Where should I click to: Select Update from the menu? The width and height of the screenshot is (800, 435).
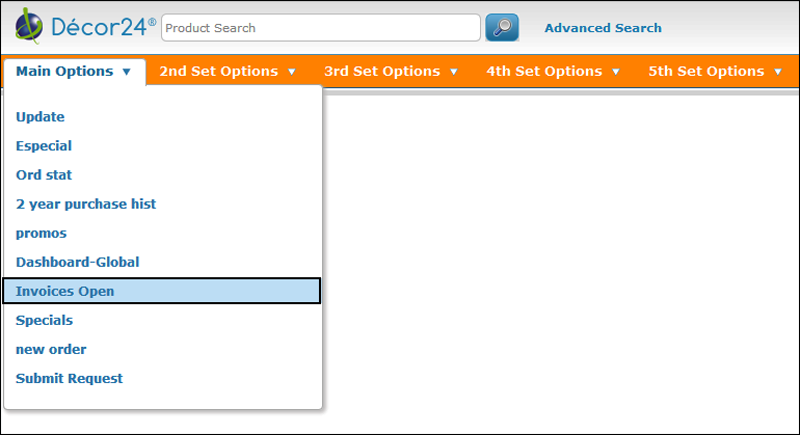tap(40, 117)
